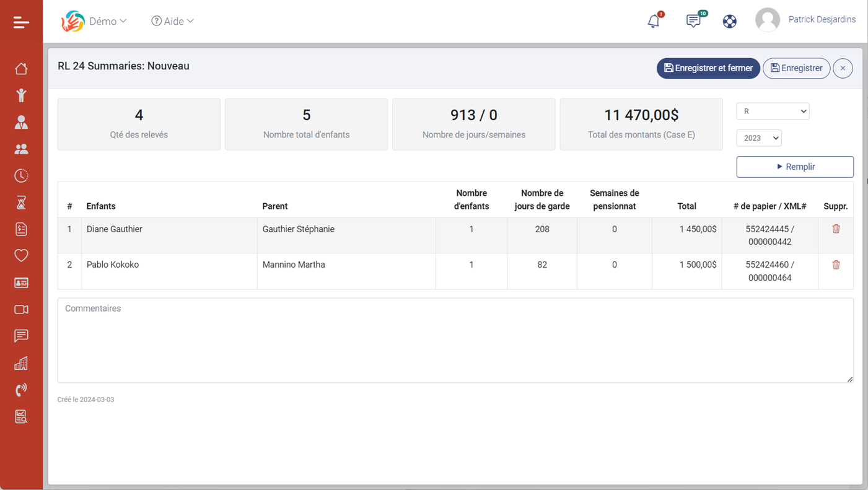The image size is (868, 490).
Task: Click the 1 450,00$ total cell
Action: 686,235
